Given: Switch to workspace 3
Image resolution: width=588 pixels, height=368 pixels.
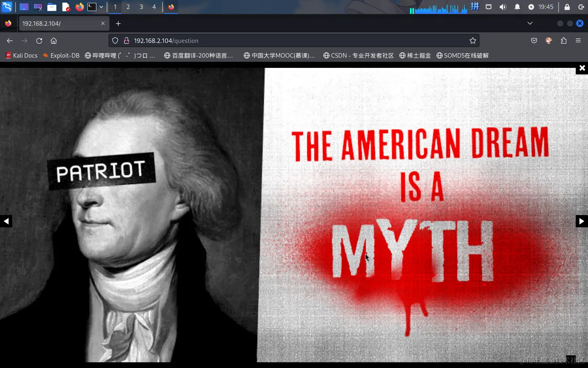Looking at the screenshot, I should 141,7.
